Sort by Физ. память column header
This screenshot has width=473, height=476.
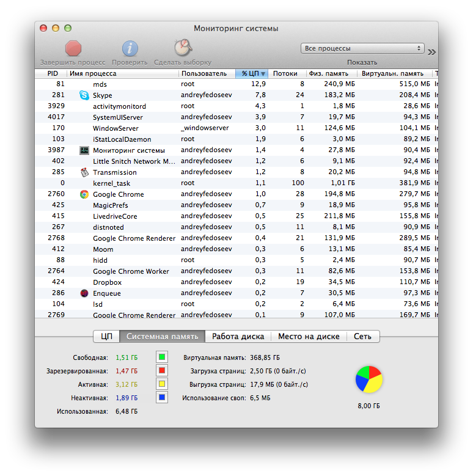coord(331,73)
